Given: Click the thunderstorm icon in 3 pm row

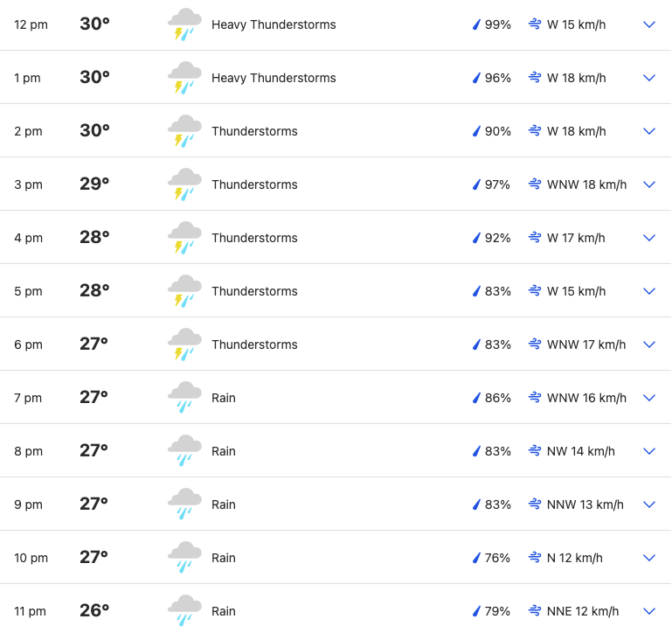Looking at the screenshot, I should [x=184, y=184].
